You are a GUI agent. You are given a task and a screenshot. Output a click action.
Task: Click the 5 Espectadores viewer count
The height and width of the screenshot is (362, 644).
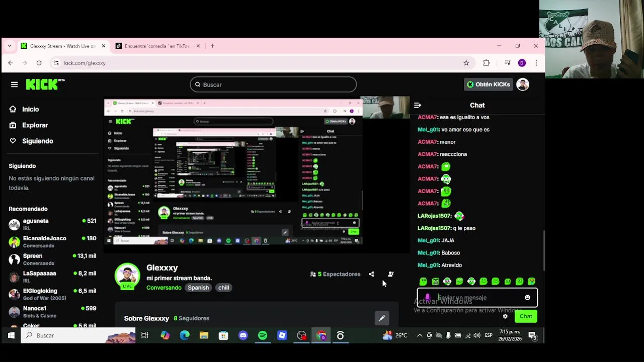tap(336, 274)
